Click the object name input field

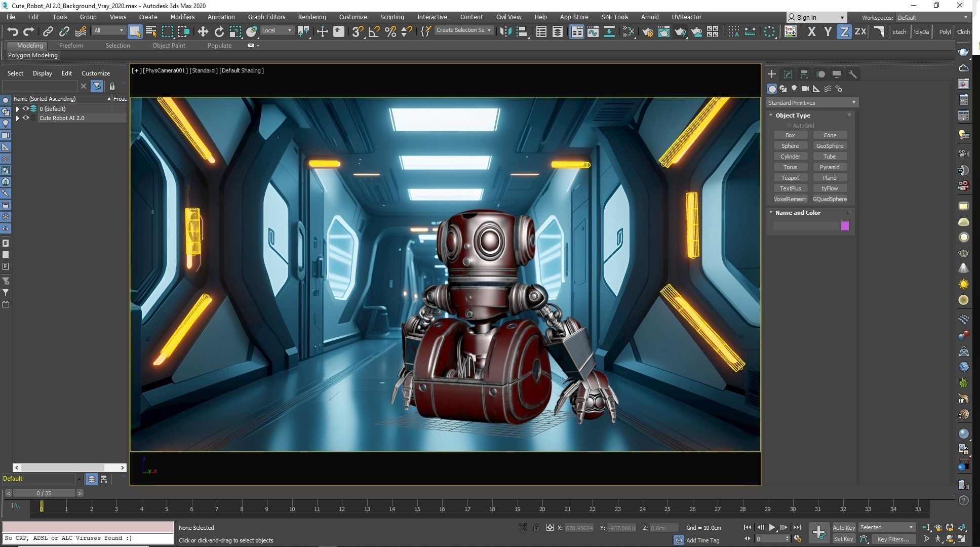click(x=805, y=226)
